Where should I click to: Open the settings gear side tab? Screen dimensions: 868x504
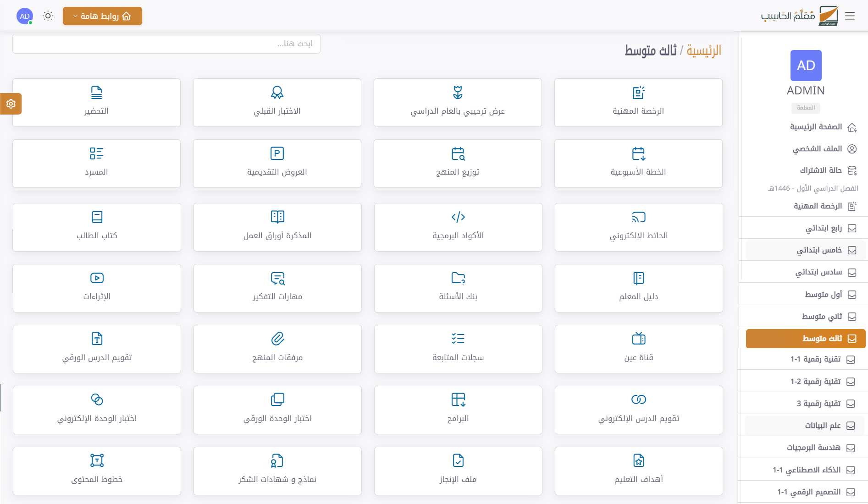coord(11,104)
